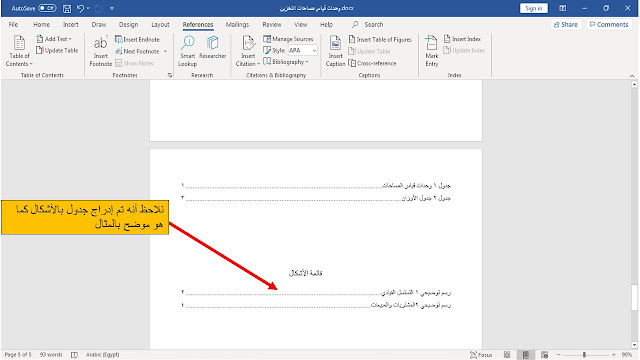The width and height of the screenshot is (640, 360).
Task: Insert a footnote with the ab icon
Action: (100, 51)
